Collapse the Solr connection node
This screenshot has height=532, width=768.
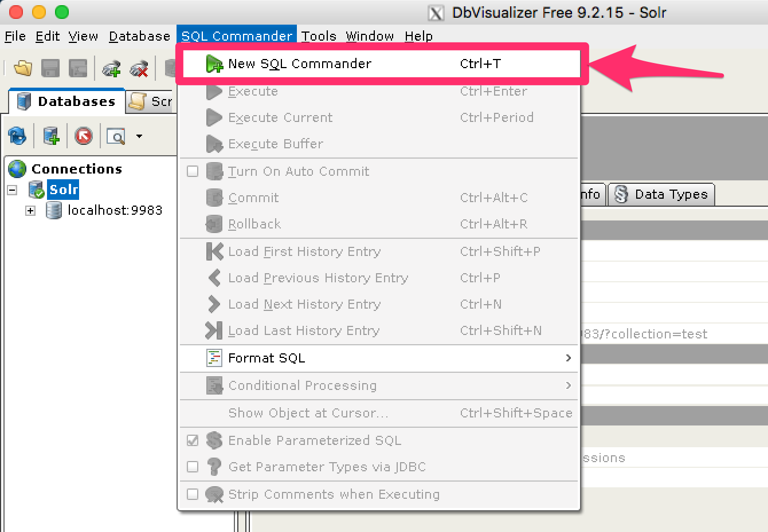[12, 190]
